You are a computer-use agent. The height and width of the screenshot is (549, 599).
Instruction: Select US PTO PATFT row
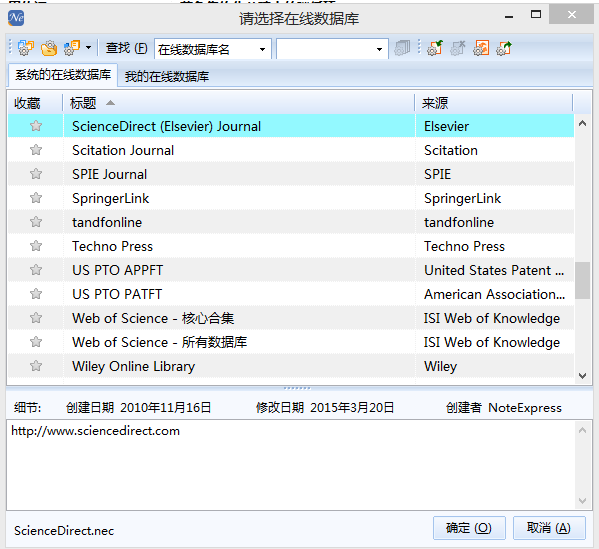click(291, 294)
